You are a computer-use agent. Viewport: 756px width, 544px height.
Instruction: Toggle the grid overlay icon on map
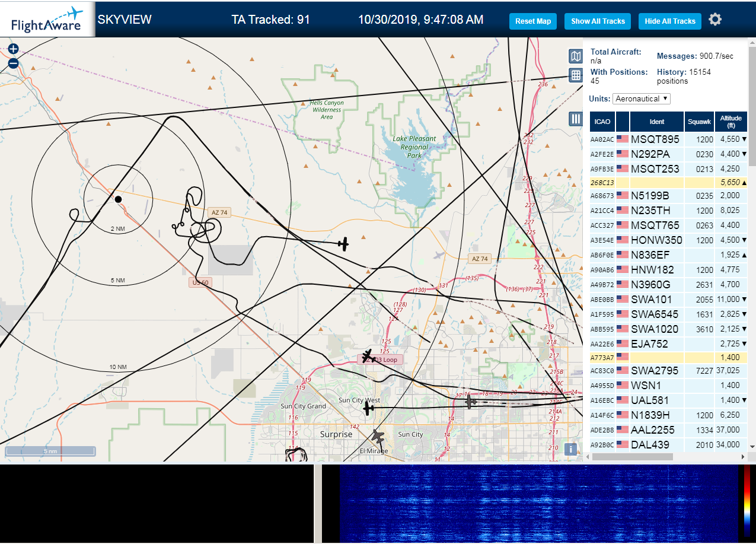pyautogui.click(x=575, y=75)
